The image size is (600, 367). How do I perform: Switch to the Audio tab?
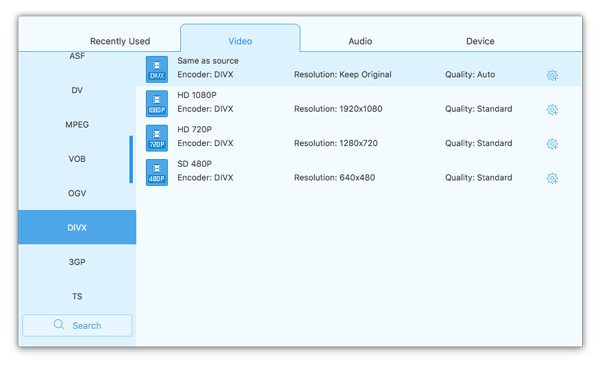pos(360,41)
